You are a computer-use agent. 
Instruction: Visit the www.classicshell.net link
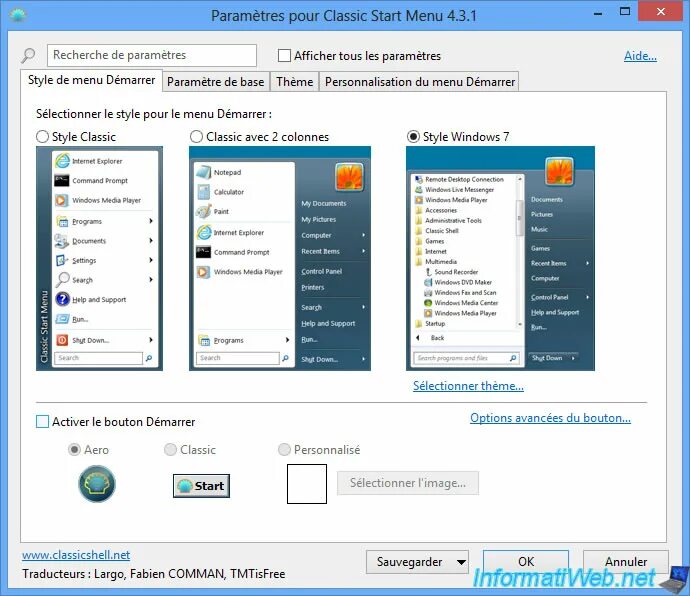pos(76,555)
